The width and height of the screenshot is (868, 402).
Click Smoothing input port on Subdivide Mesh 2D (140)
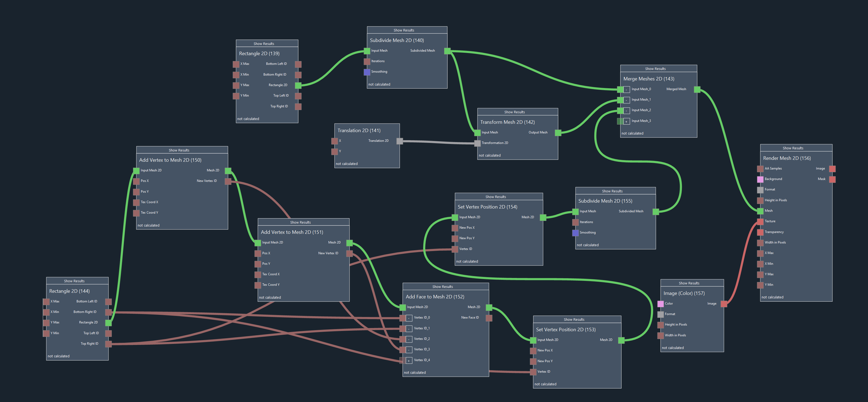[x=367, y=72]
